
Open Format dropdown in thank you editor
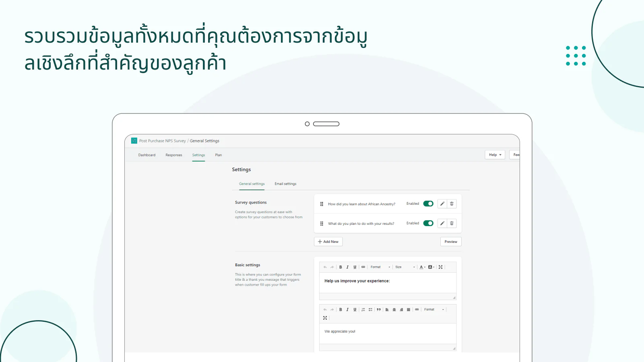[434, 310]
